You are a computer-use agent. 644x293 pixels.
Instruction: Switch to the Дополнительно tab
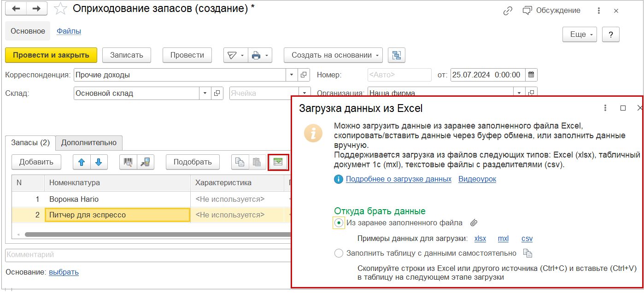pyautogui.click(x=89, y=143)
